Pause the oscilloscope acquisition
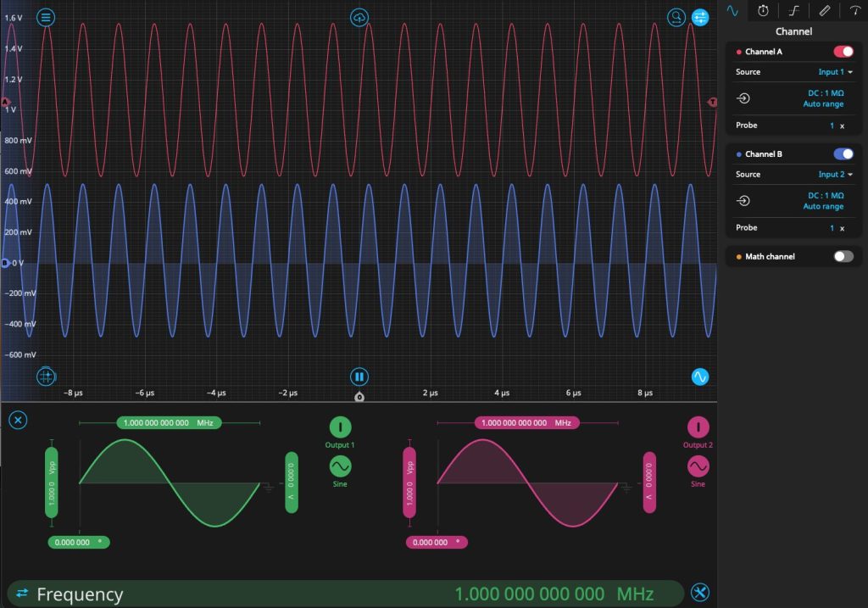Viewport: 868px width, 608px height. coord(359,377)
